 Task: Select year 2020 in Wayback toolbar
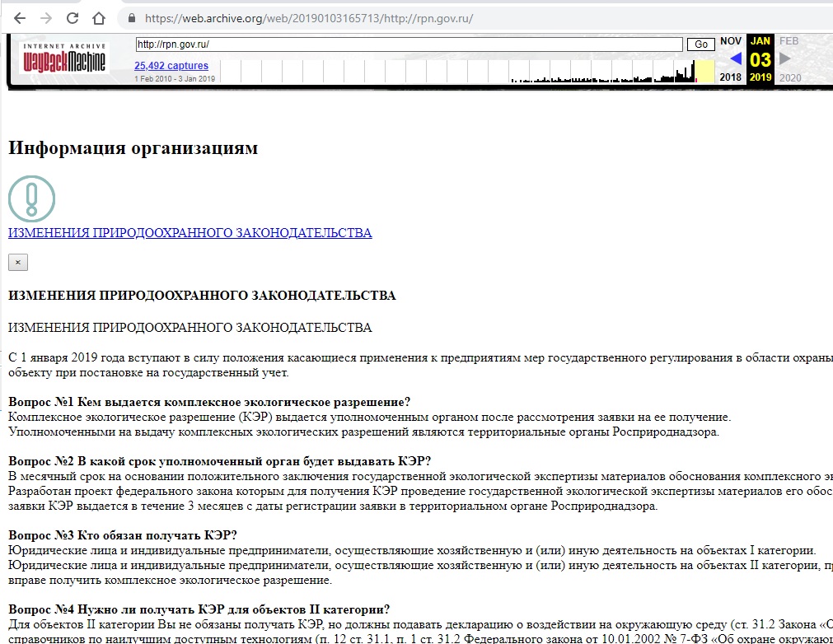[789, 77]
